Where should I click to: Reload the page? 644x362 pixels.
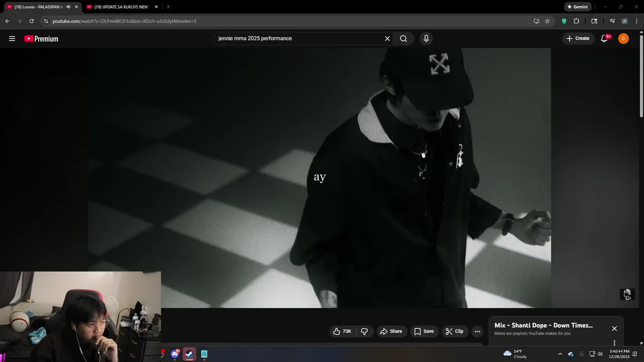point(31,21)
